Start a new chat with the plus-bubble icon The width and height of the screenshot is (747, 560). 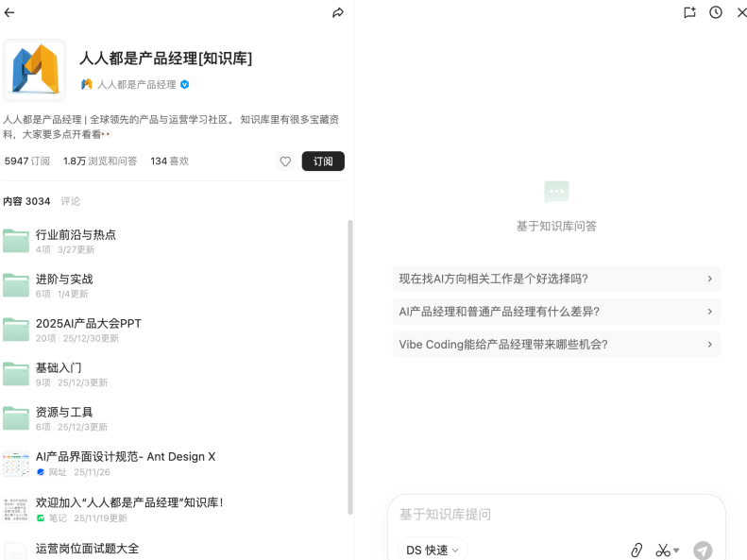coord(689,12)
